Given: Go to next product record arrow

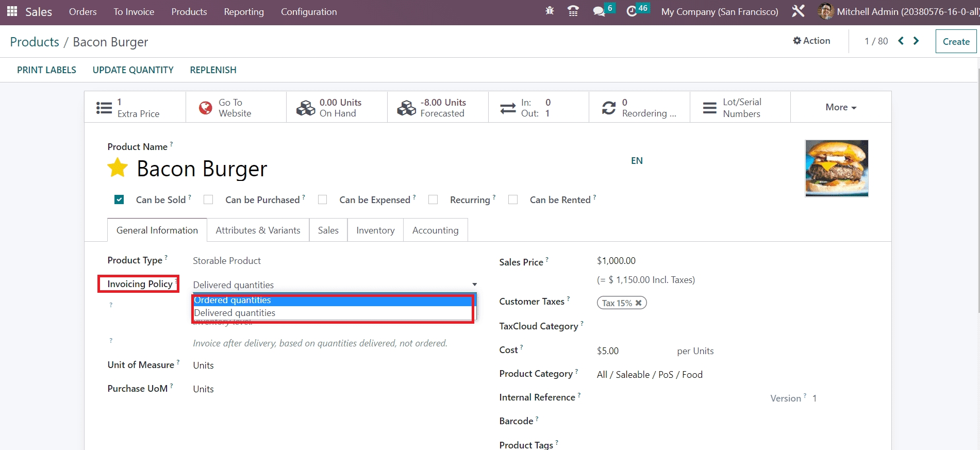Looking at the screenshot, I should [x=916, y=41].
